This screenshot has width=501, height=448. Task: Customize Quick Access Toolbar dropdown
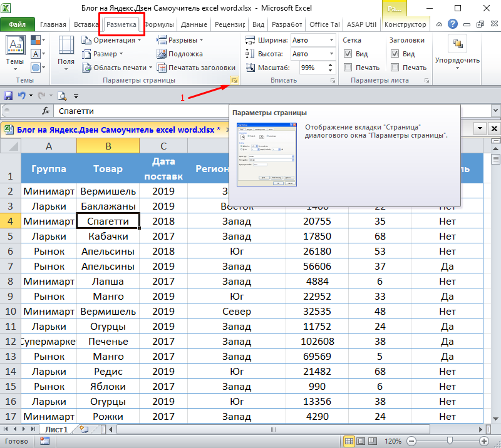point(76,96)
